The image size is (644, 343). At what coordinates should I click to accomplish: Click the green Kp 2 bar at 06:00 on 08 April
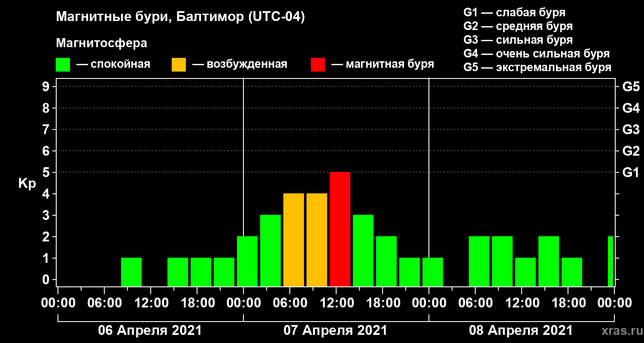479,261
